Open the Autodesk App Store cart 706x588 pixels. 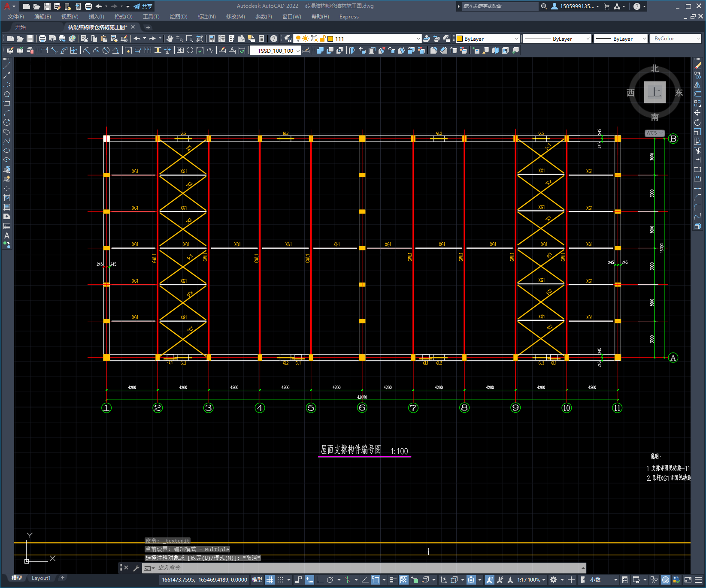(606, 6)
